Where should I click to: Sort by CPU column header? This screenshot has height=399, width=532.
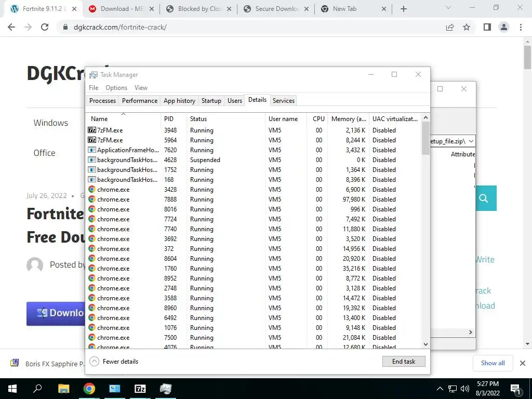(317, 119)
